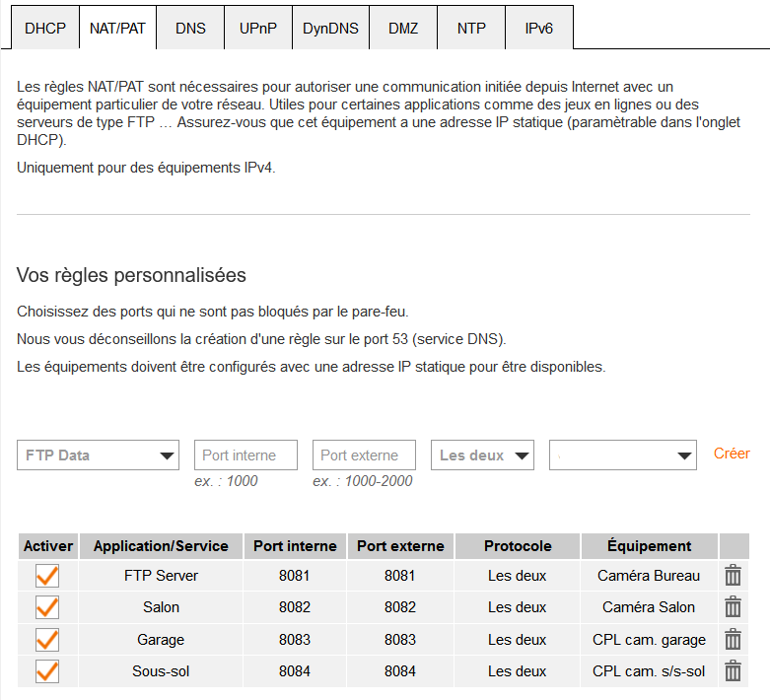Uncheck the FTP Server rule checkbox
The height and width of the screenshot is (700, 770).
(47, 576)
